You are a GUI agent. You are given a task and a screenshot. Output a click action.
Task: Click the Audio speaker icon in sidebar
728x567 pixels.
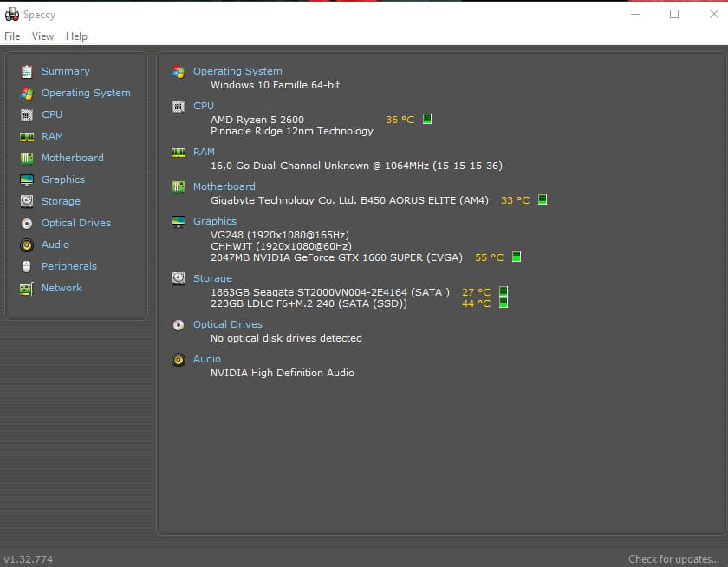(26, 244)
